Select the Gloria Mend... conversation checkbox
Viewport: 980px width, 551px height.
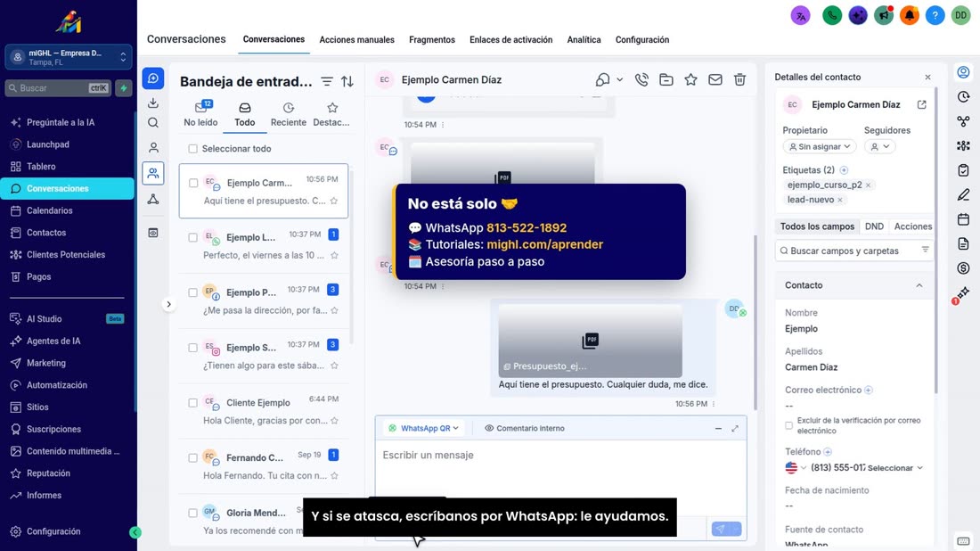coord(193,513)
